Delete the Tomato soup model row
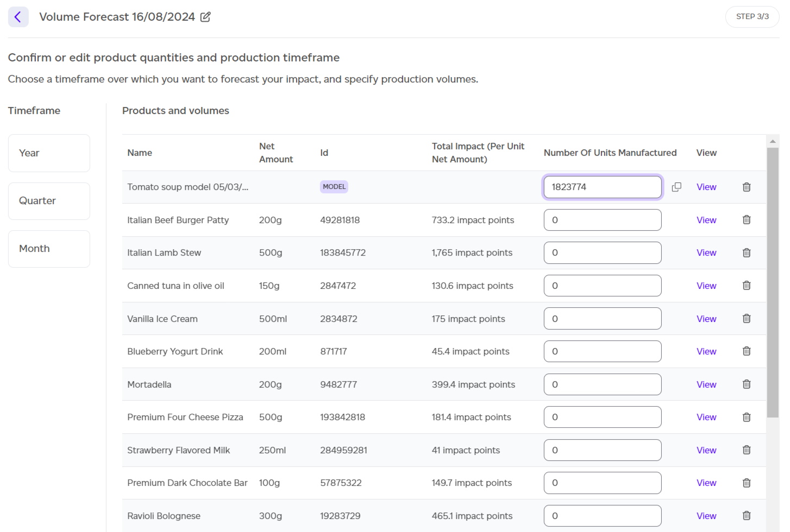The height and width of the screenshot is (532, 790). pos(747,187)
